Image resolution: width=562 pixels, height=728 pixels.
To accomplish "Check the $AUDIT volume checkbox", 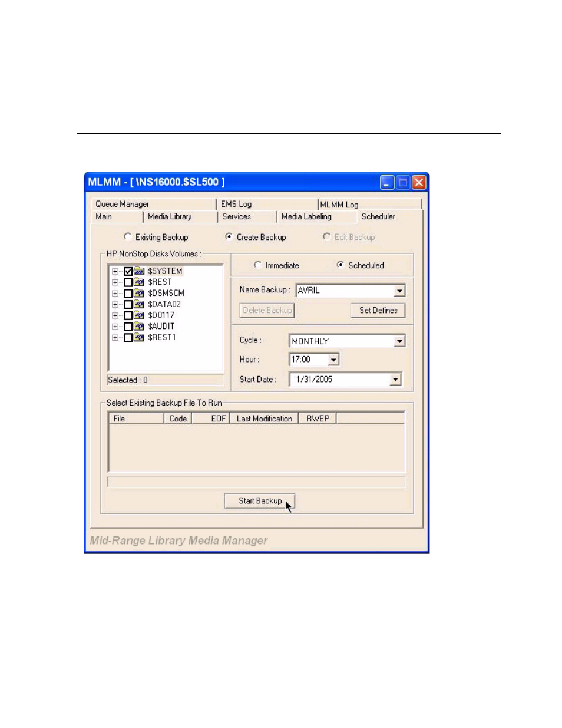I will click(128, 327).
